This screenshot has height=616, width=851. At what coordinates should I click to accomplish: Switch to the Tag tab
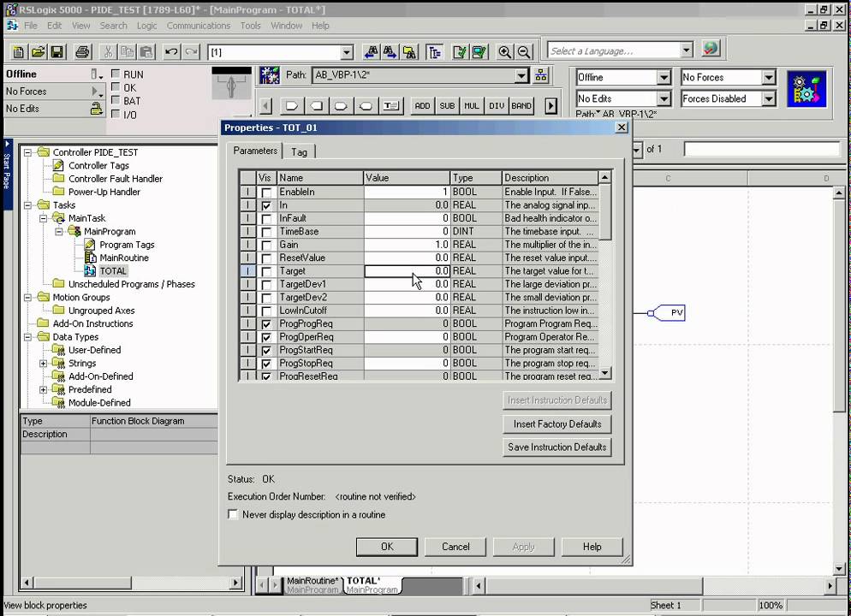299,151
